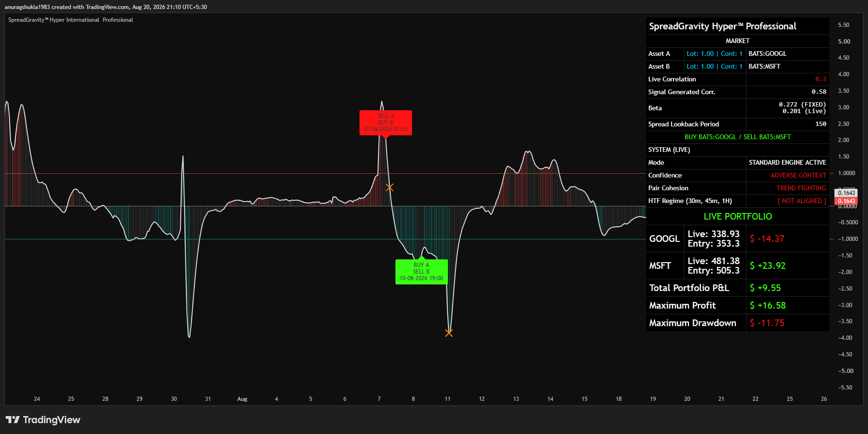Click Lot and Cont value in Asset B row
This screenshot has height=434, width=868.
coord(714,67)
